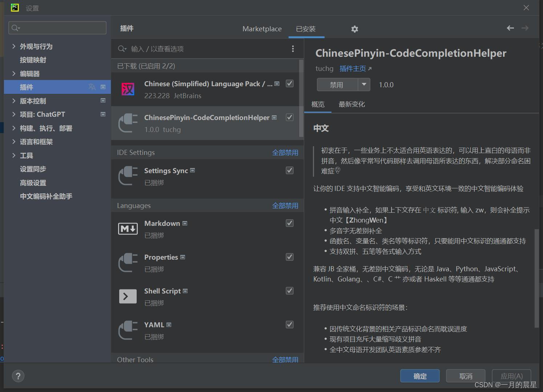Expand the 工具 settings node
This screenshot has width=543, height=392.
tap(14, 155)
